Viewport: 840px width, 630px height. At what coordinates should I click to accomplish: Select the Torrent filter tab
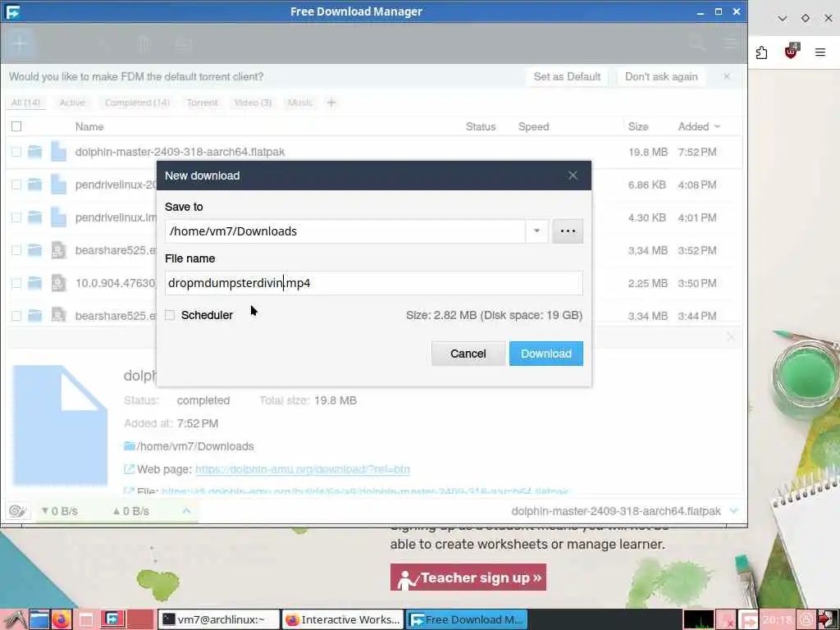pyautogui.click(x=202, y=103)
